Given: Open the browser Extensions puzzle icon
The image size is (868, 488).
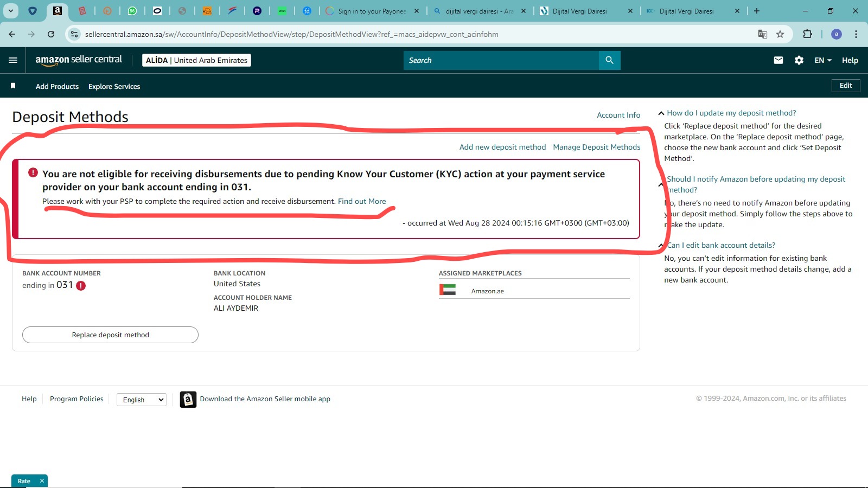Looking at the screenshot, I should point(807,34).
